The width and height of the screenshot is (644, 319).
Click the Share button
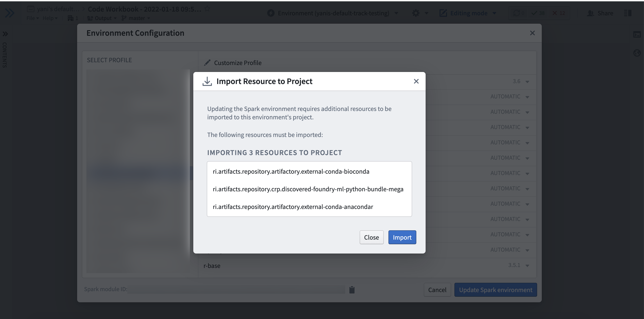(x=600, y=13)
